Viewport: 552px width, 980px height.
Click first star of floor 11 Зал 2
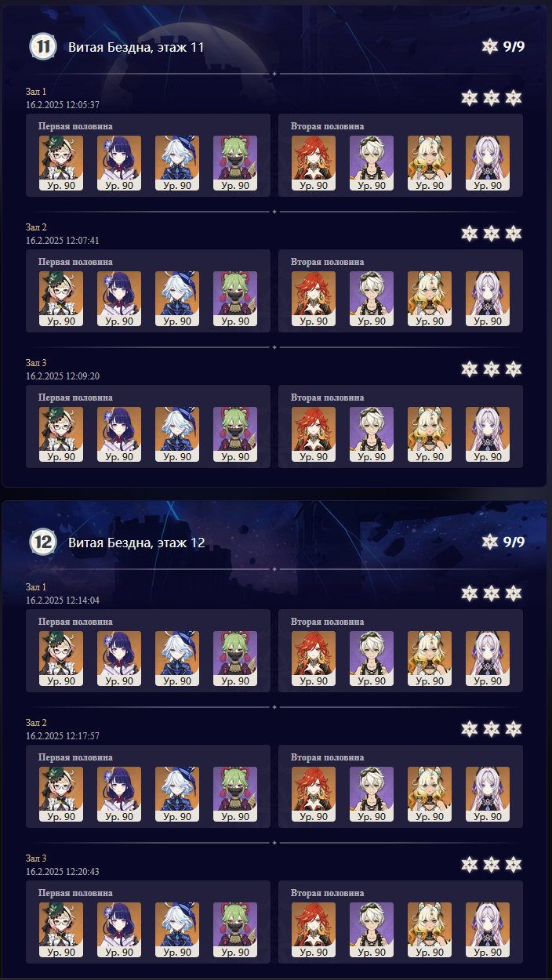tap(469, 234)
